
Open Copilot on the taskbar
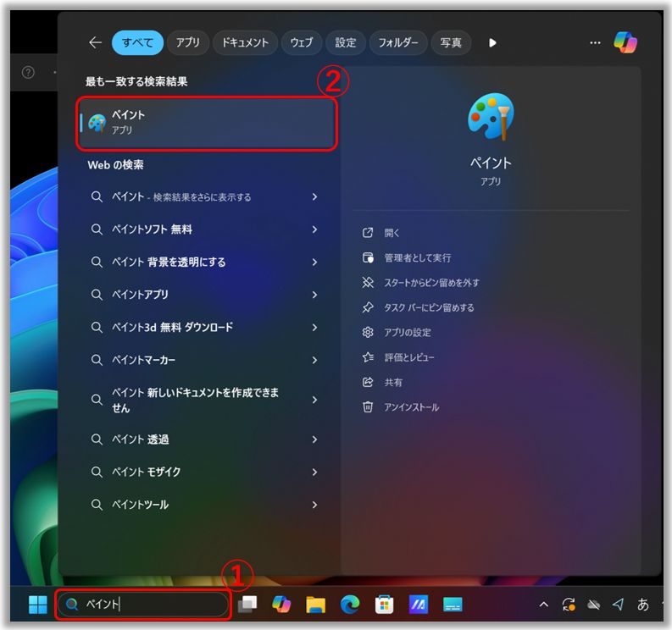point(281,605)
